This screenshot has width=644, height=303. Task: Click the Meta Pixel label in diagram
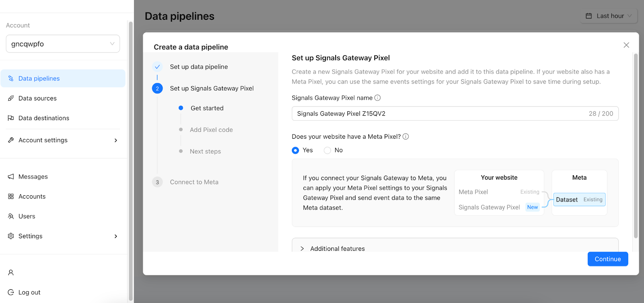coord(473,192)
